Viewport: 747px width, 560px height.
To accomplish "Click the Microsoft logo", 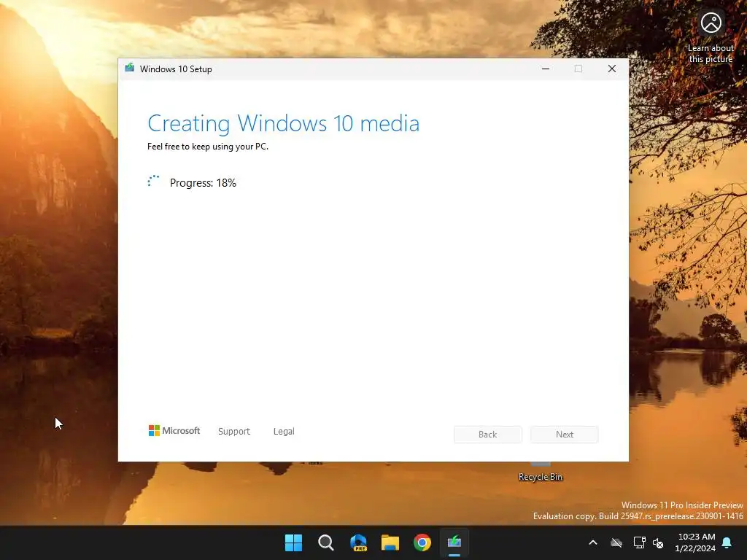I will pos(174,430).
